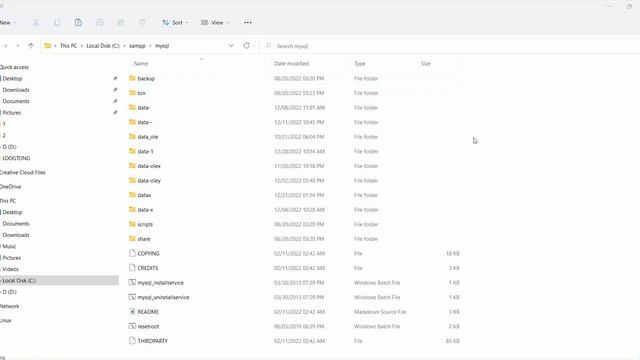The width and height of the screenshot is (640, 360).
Task: Select LOOGTONG folder in Quick access
Action: pos(16,158)
